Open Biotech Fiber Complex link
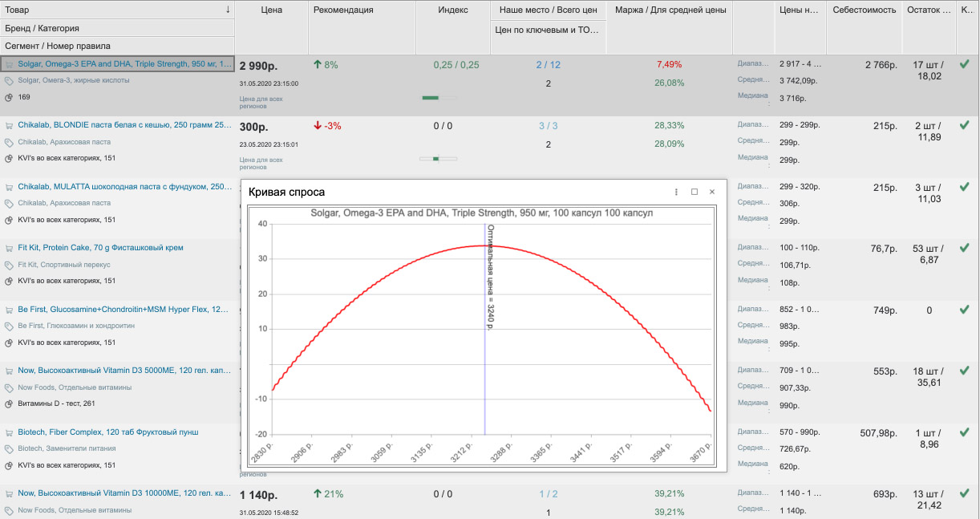 tap(108, 432)
